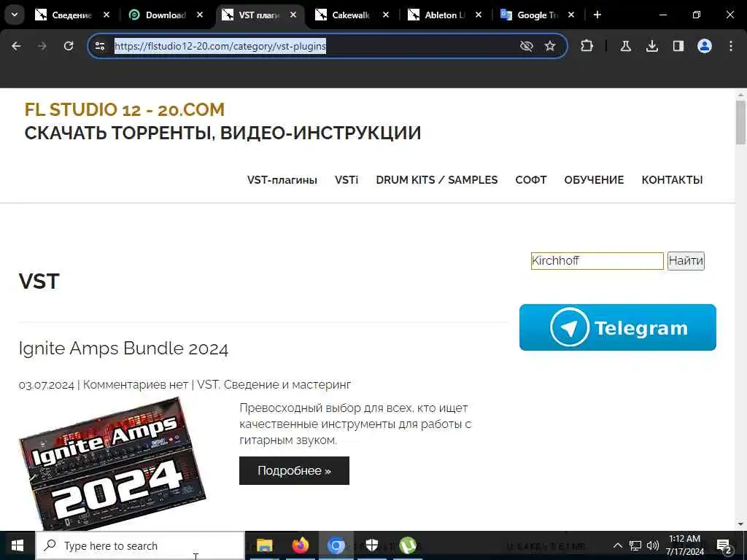Open DRUM KITS / SAMPLES menu item
747x560 pixels.
(437, 180)
